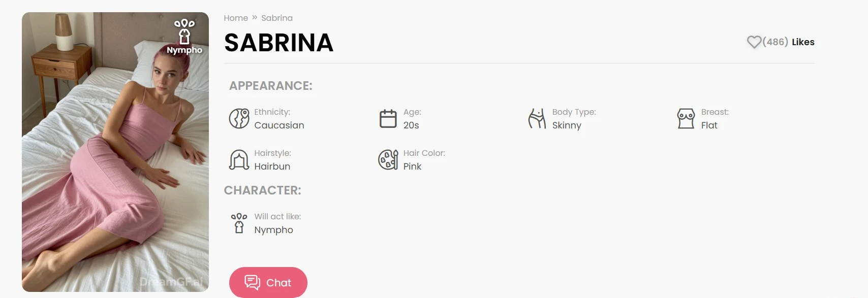The height and width of the screenshot is (298, 868).
Task: Click the Sabrina breadcrumb
Action: pyautogui.click(x=277, y=18)
